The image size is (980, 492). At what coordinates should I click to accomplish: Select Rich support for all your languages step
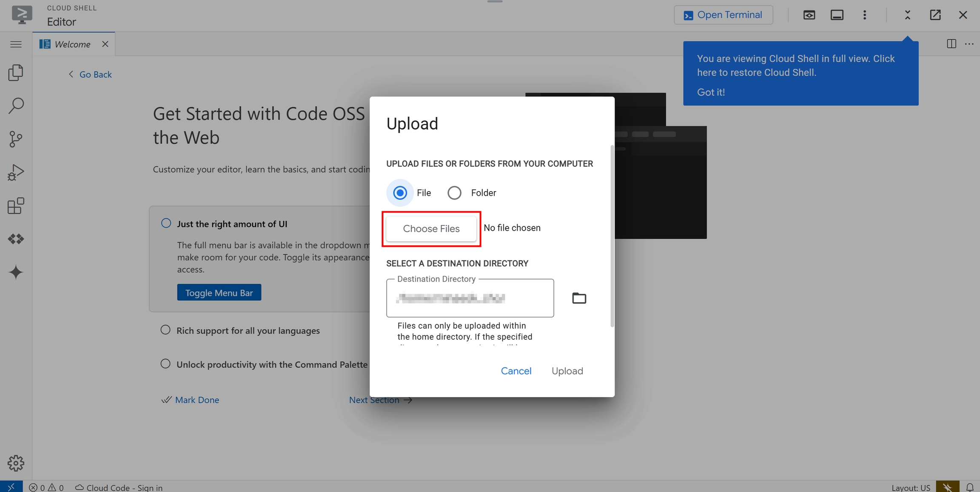(248, 331)
